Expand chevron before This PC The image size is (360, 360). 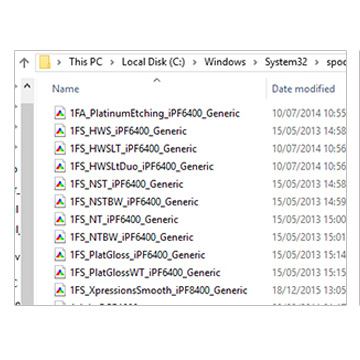click(59, 62)
